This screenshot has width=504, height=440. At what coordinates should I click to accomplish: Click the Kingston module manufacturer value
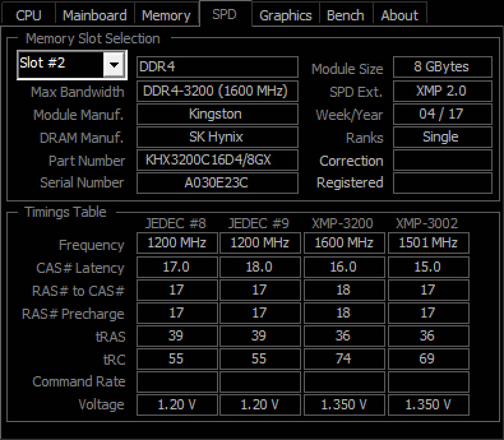click(x=218, y=114)
